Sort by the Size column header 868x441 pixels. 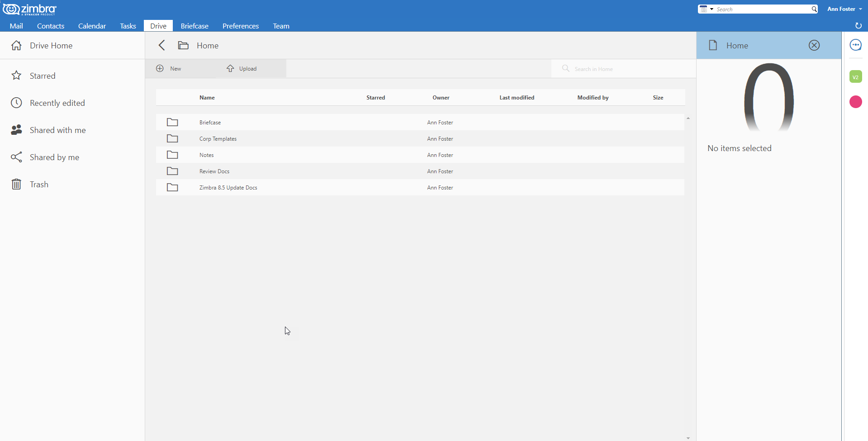[x=658, y=98]
